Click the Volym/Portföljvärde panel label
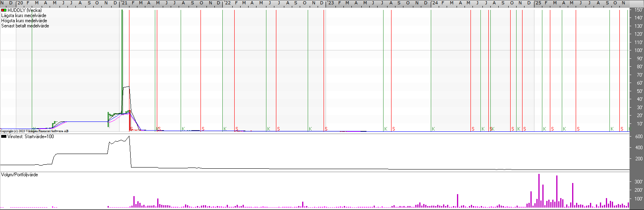This screenshot has width=644, height=210. click(19, 175)
